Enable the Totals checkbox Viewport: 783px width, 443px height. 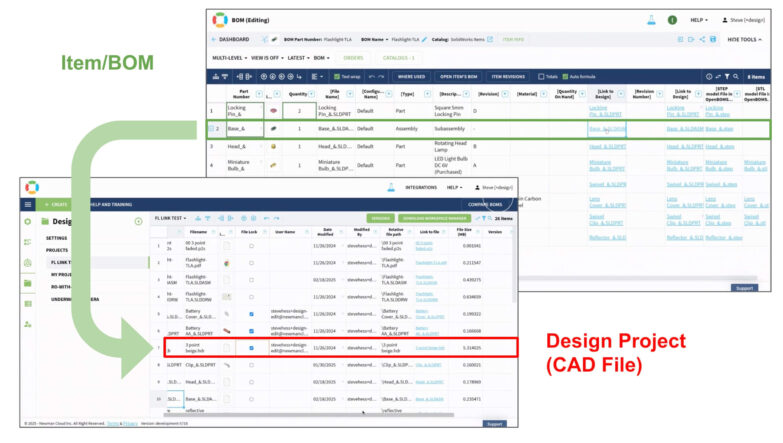(x=541, y=76)
